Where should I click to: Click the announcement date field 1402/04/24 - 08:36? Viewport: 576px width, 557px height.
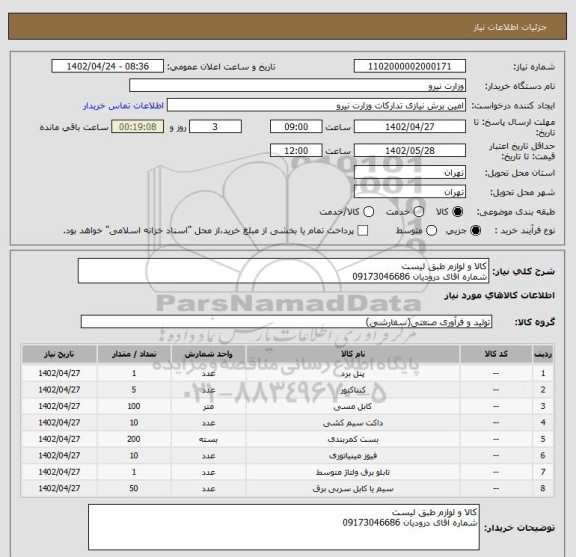[x=107, y=67]
